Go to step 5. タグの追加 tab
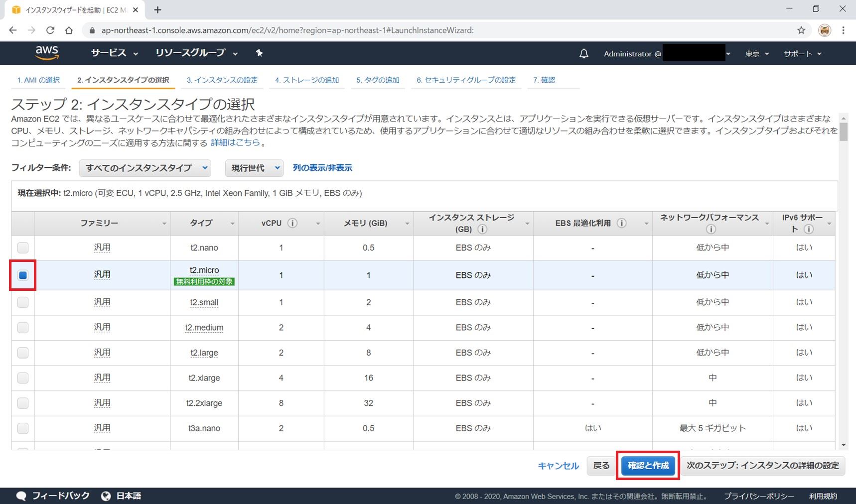The image size is (856, 504). pos(378,80)
